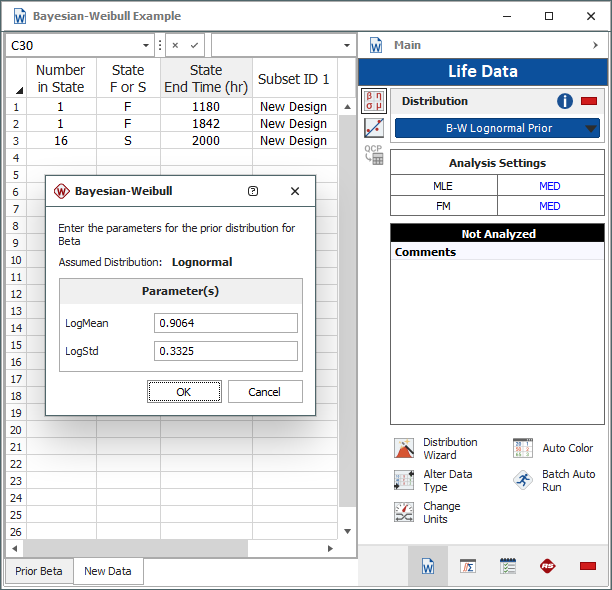Click the Alter Data Type icon
Image resolution: width=612 pixels, height=590 pixels.
pyautogui.click(x=404, y=480)
